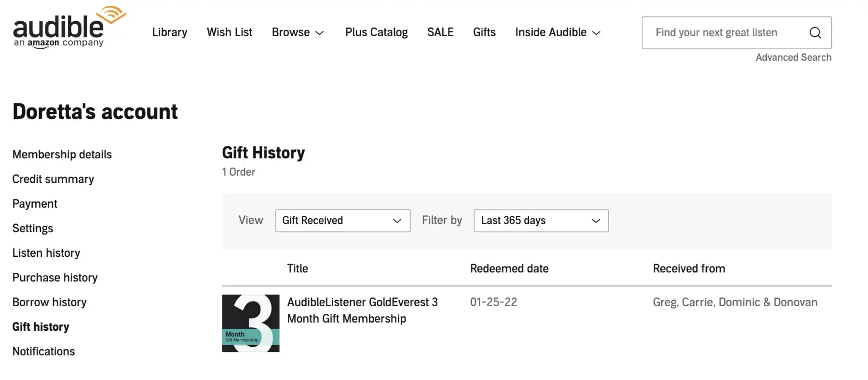
Task: Open the 3 Month Gift Membership thumbnail
Action: pyautogui.click(x=251, y=323)
